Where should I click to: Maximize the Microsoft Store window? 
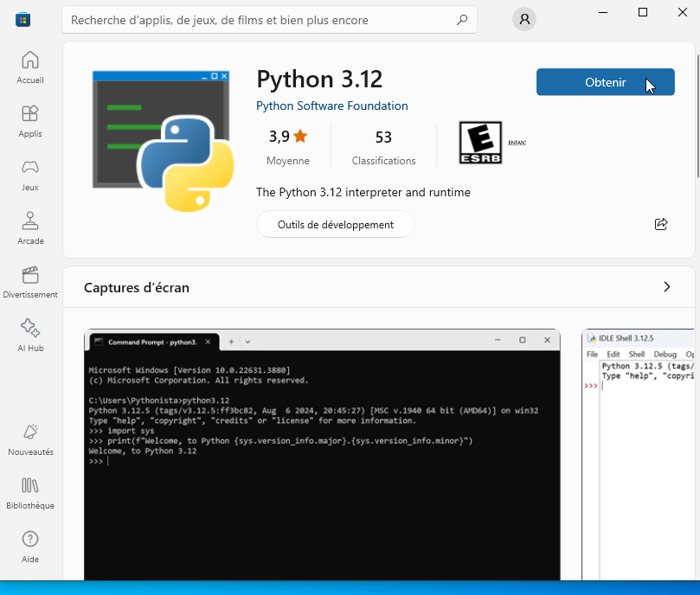click(643, 12)
